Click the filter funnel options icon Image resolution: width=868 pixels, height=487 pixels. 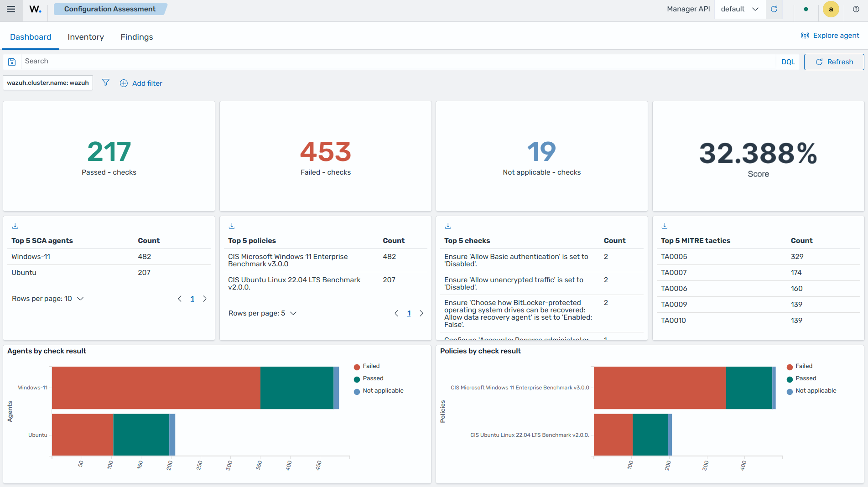point(106,83)
